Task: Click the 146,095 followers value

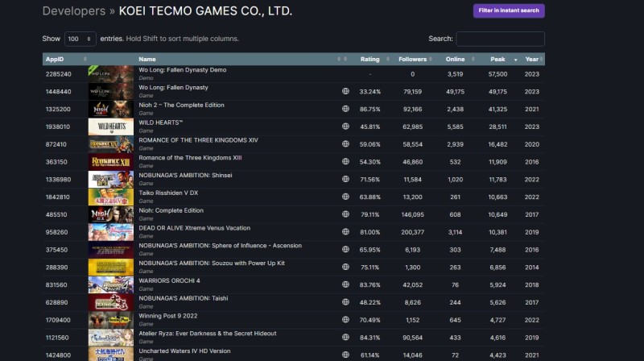Action: pos(412,214)
